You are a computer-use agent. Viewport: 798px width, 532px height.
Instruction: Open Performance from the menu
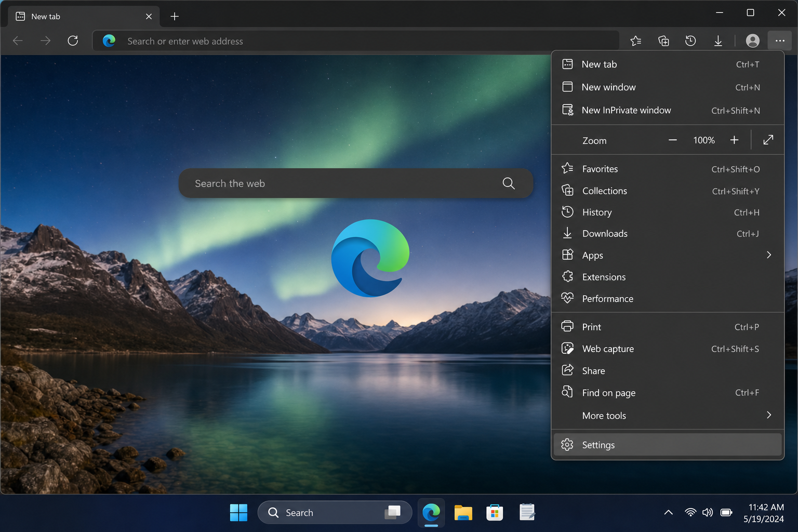668,299
